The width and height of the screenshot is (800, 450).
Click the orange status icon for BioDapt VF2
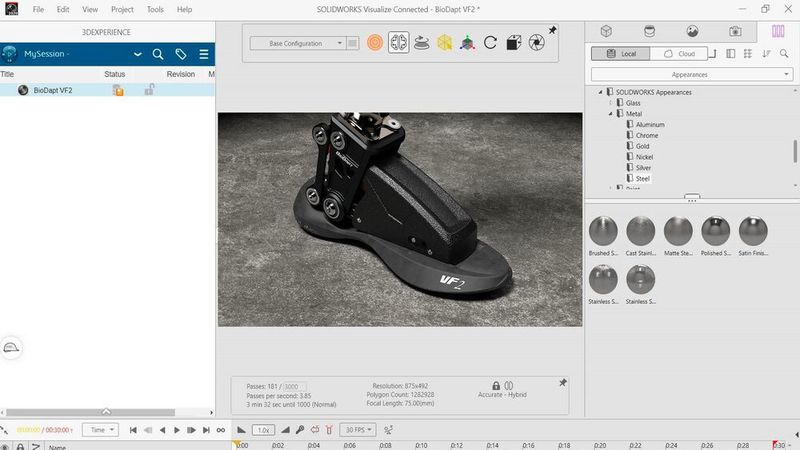pos(118,90)
